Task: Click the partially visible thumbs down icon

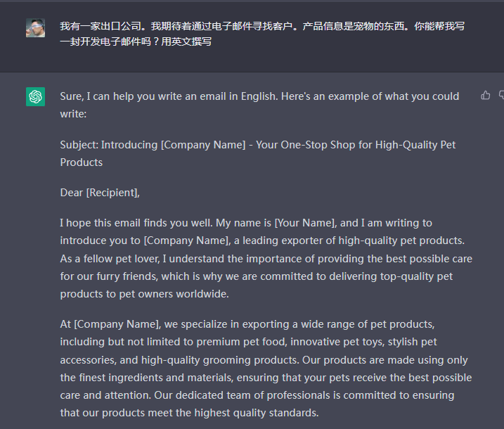Action: 501,95
